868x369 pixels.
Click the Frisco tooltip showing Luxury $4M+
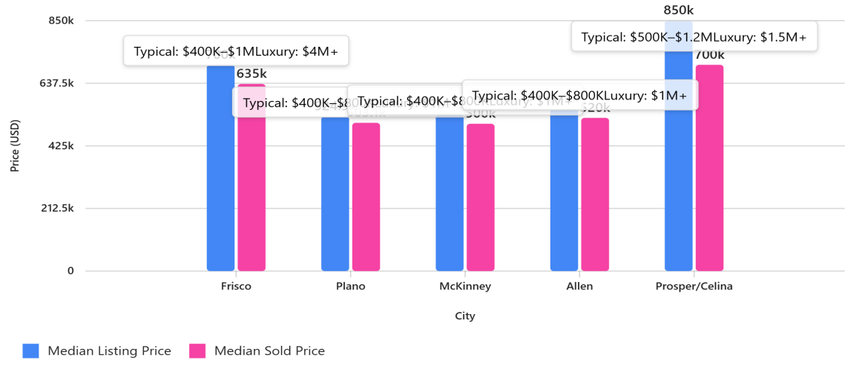pyautogui.click(x=236, y=52)
